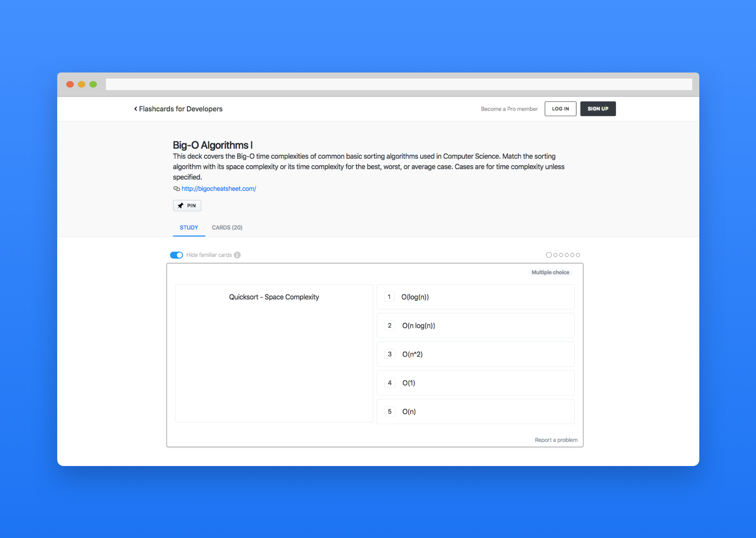The width and height of the screenshot is (756, 538).
Task: Click the Hide familiar cards label
Action: pos(209,255)
